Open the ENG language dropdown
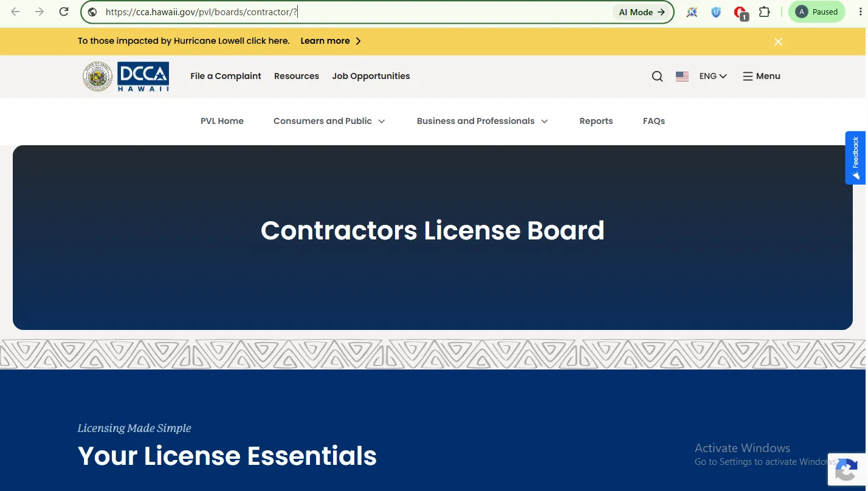This screenshot has width=868, height=491. [x=713, y=76]
